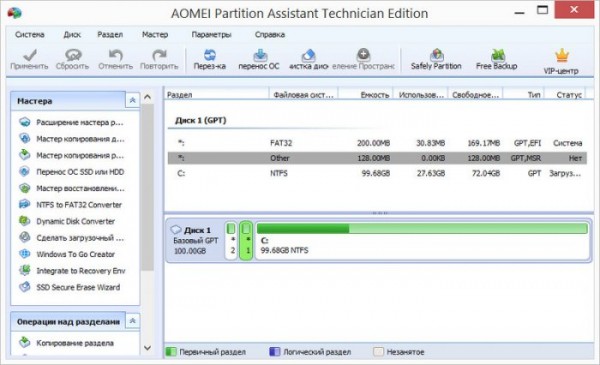Click the 27.63GB used space cell
This screenshot has height=365, width=600.
[431, 173]
